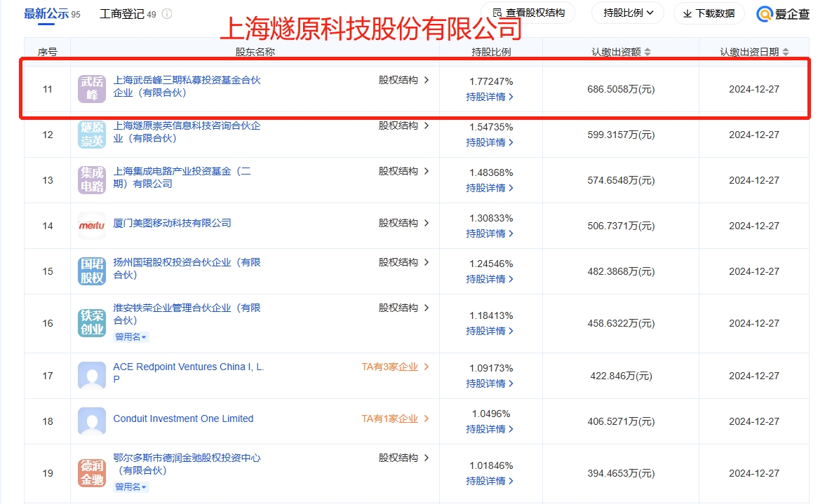This screenshot has width=825, height=504.
Task: Click the meitu logo icon
Action: point(92,226)
